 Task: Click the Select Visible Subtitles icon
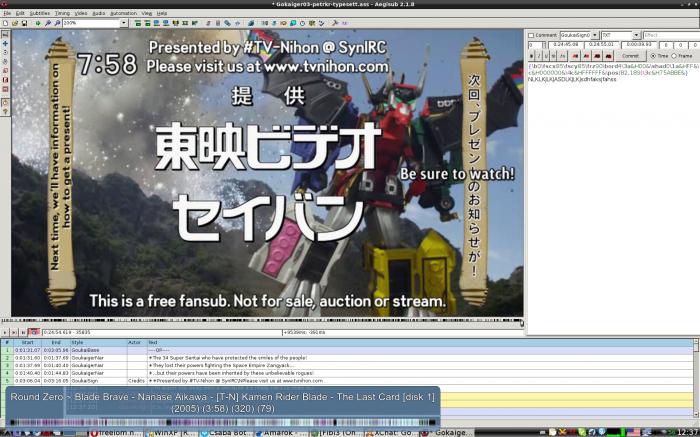(x=175, y=23)
